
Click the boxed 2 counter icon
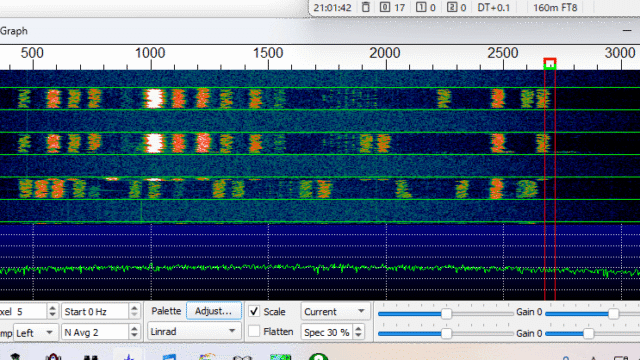point(451,7)
